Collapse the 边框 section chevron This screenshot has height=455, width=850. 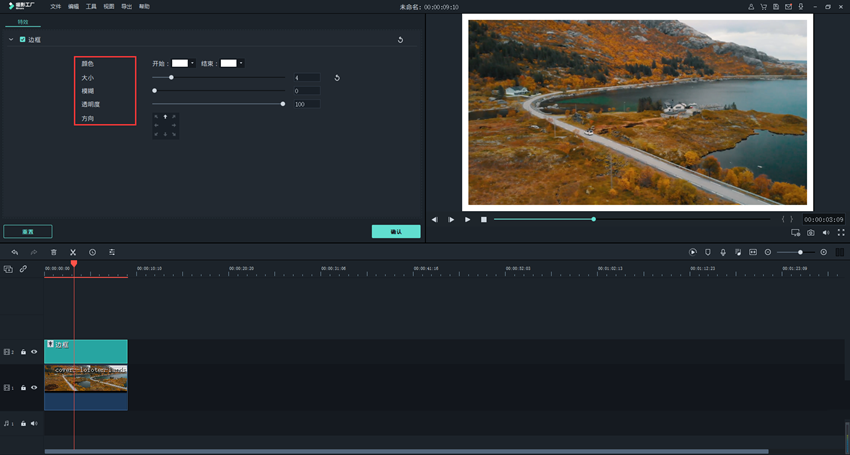(11, 40)
